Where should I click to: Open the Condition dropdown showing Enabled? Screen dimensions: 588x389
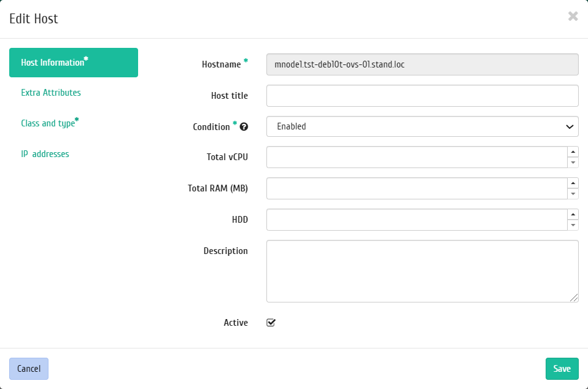pos(422,126)
